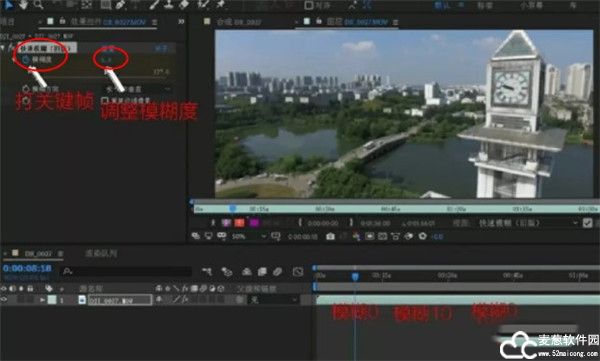Image resolution: width=600 pixels, height=361 pixels.
Task: Select the Selection arrow tool
Action: (8, 4)
